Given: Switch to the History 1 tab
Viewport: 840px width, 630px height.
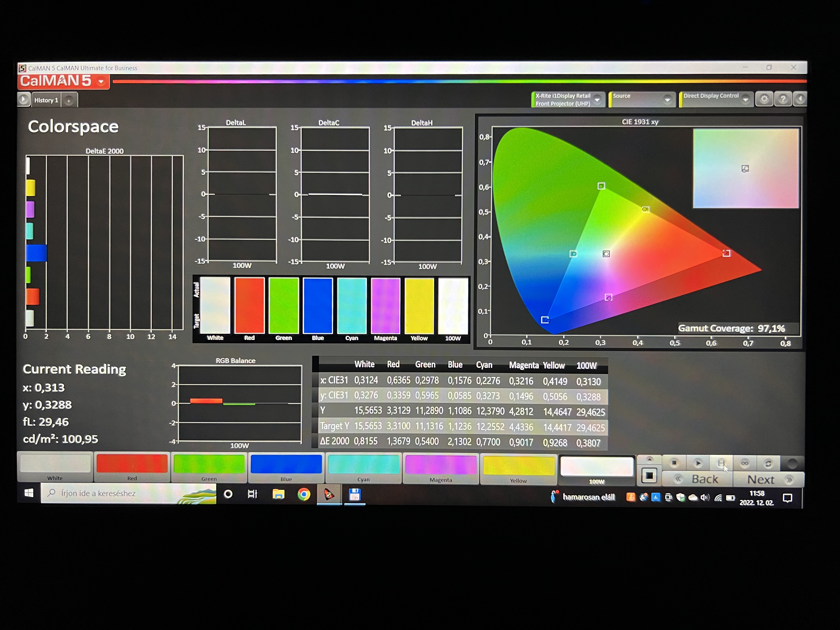Looking at the screenshot, I should point(46,100).
